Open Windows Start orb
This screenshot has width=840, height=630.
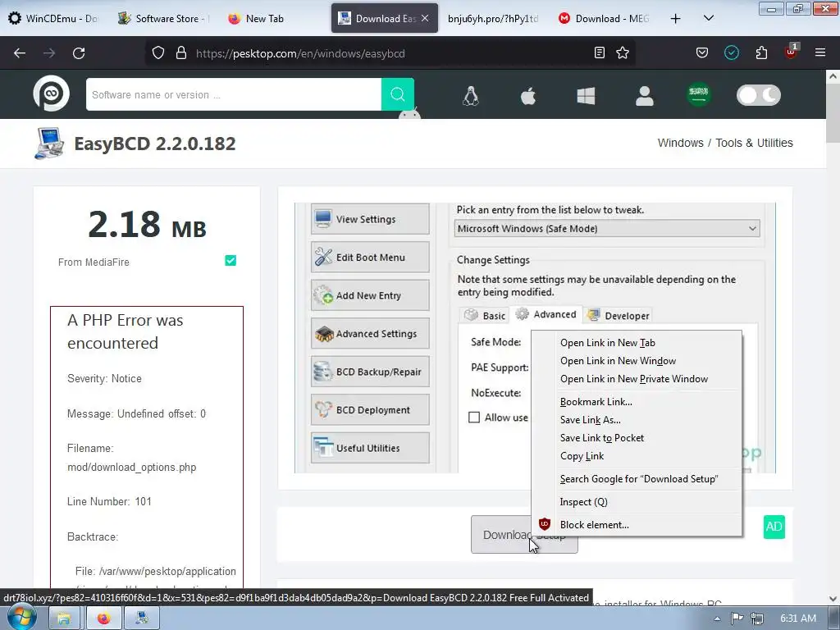(x=21, y=618)
